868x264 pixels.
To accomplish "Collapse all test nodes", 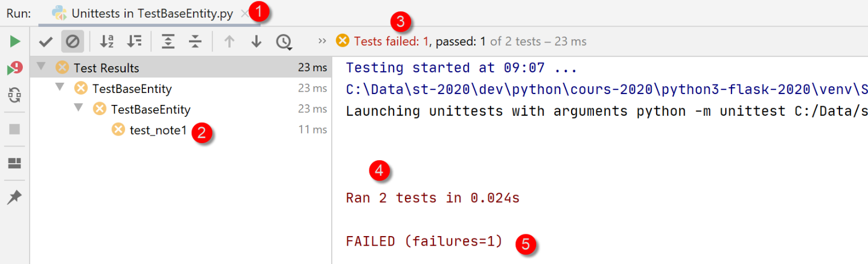I will (x=195, y=41).
